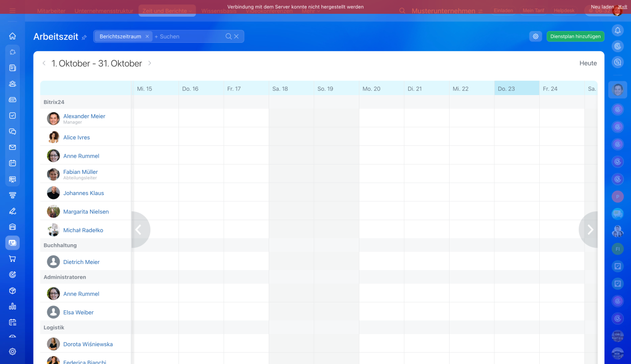
Task: Open Michał Radełko's profile link
Action: click(83, 231)
